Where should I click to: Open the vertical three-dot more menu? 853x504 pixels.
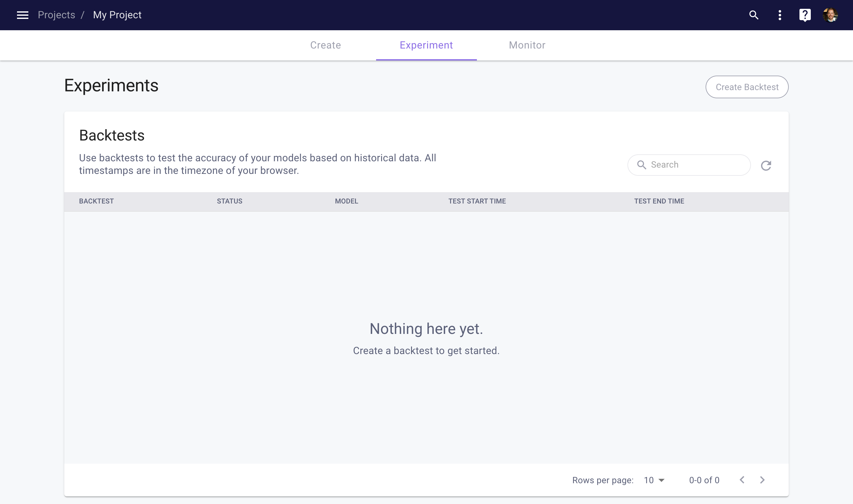click(x=780, y=15)
